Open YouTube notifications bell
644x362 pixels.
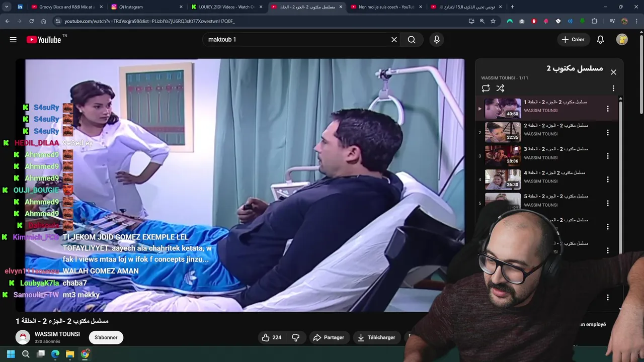[600, 40]
